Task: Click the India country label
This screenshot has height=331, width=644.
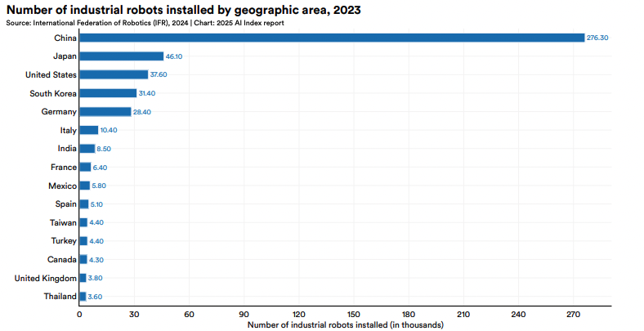Action: pos(67,149)
